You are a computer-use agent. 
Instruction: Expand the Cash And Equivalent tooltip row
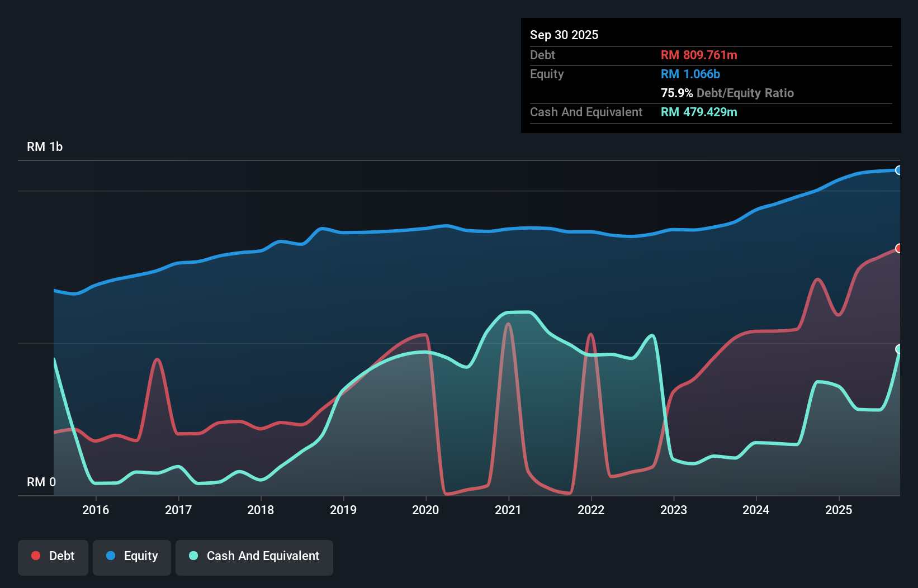(x=585, y=112)
